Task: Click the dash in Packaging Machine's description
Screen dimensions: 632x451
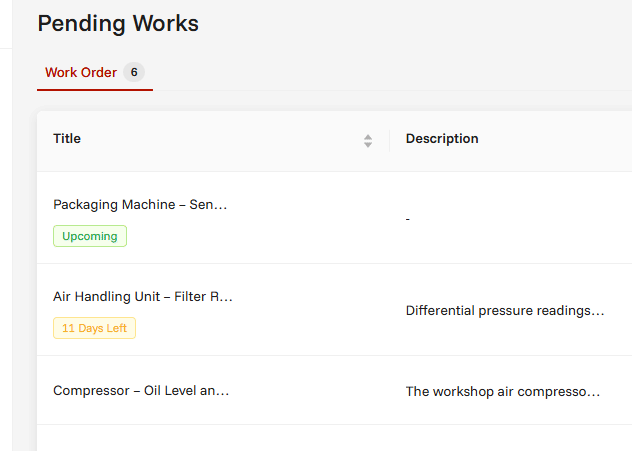Action: tap(408, 219)
